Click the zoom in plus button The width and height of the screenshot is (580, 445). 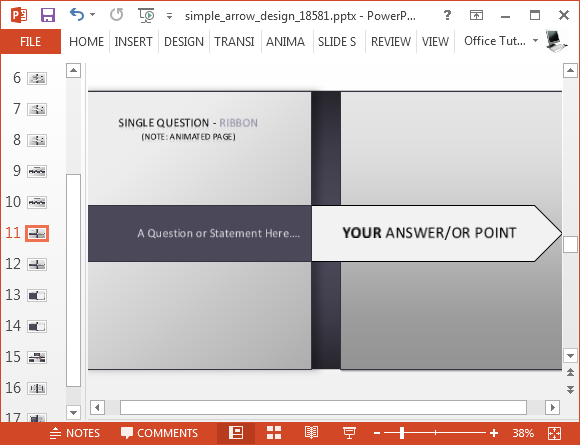point(494,433)
